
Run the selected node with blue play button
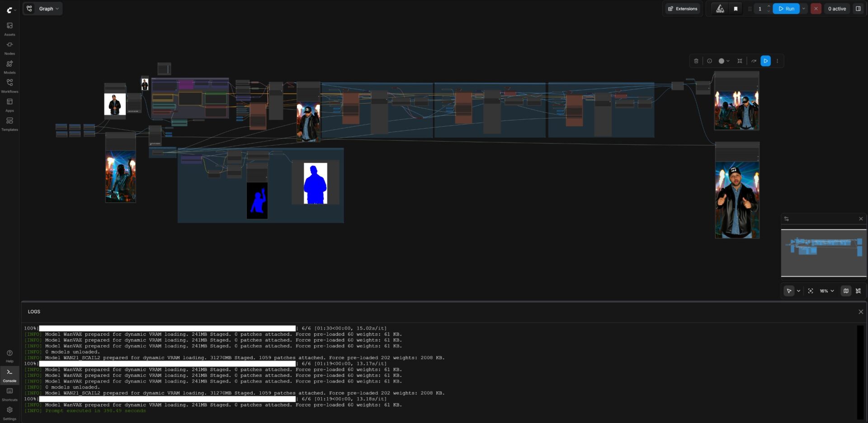(x=766, y=61)
